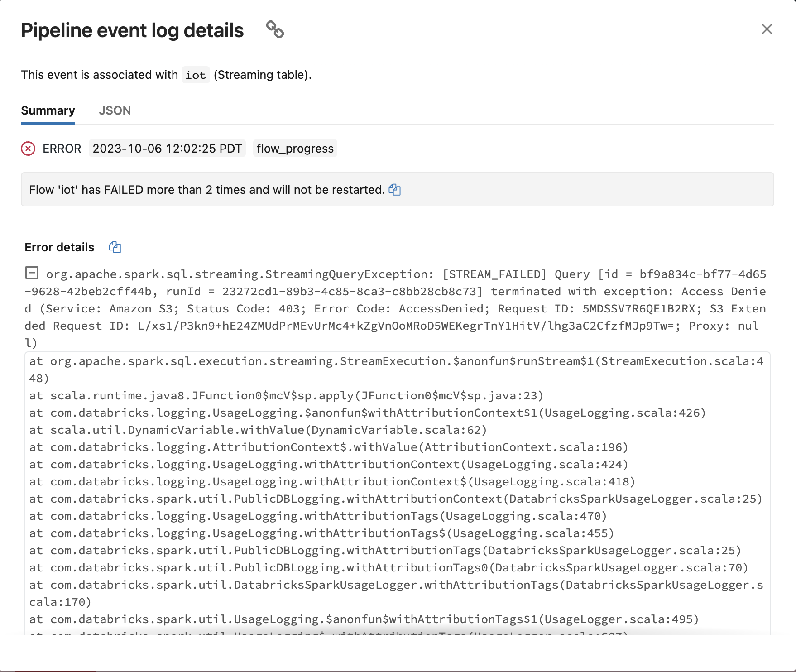Collapse the StreamingQueryException error details
Viewport: 796px width, 672px height.
(31, 273)
